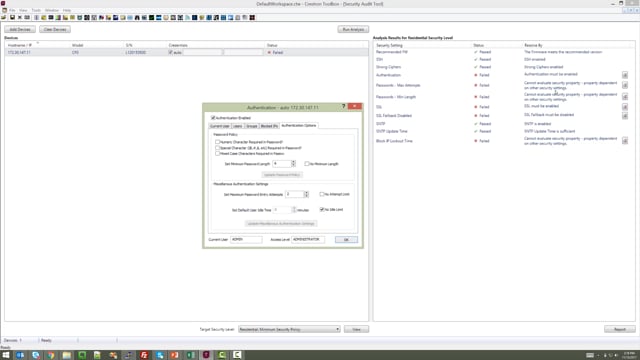
Task: Select the Recommended FW result row
Action: (x=504, y=52)
